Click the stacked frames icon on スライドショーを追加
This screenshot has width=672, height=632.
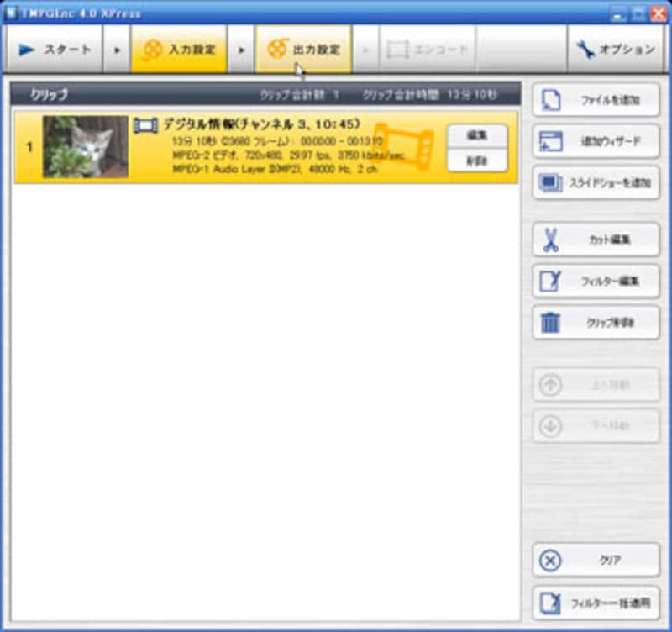[550, 183]
